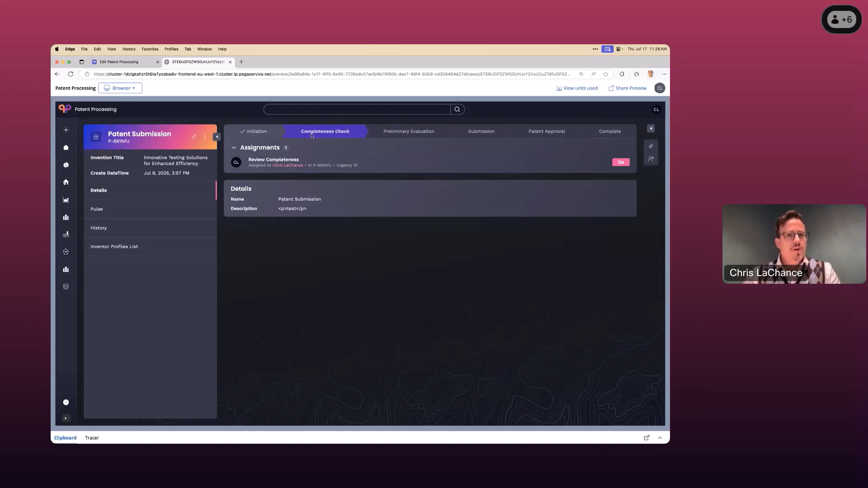This screenshot has width=868, height=488.
Task: Open the followers person icon on right panel
Action: (x=651, y=159)
